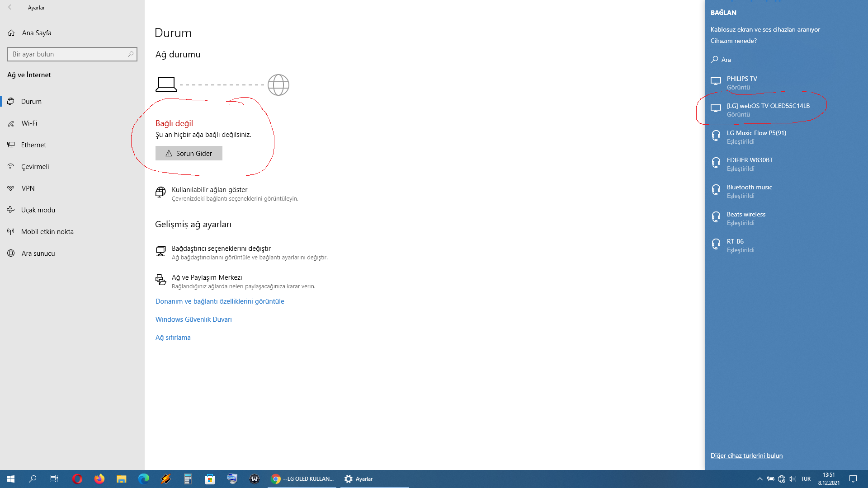Open Calculator from the taskbar
This screenshot has width=868, height=488.
[x=188, y=479]
